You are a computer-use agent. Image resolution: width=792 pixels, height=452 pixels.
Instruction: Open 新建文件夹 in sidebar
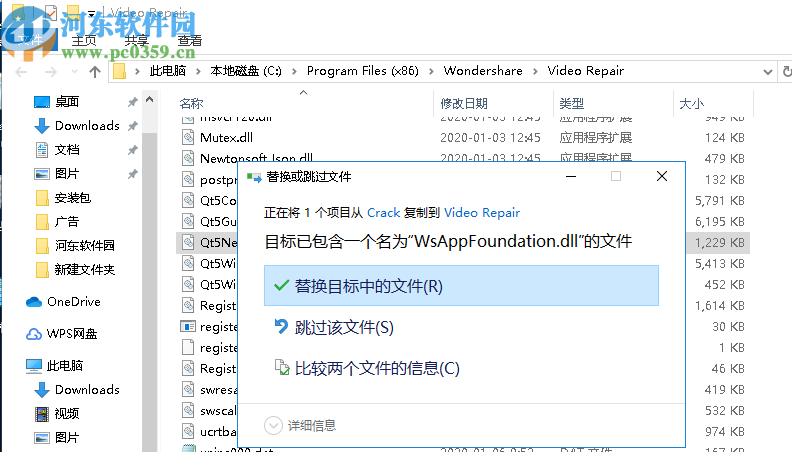tap(84, 270)
